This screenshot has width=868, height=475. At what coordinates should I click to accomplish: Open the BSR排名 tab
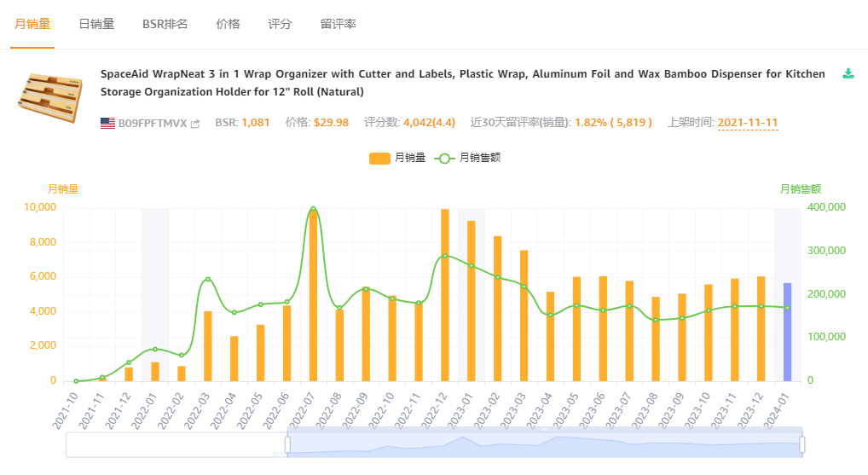click(165, 24)
